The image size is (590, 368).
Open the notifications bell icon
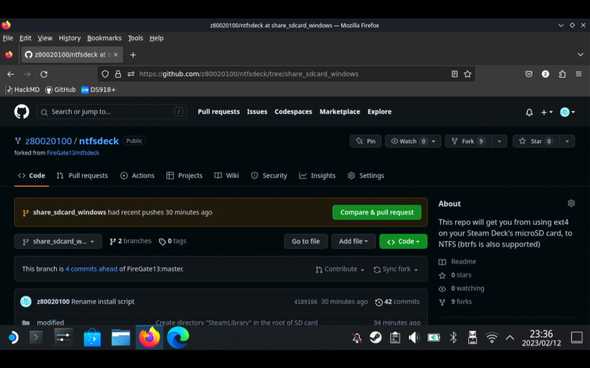pos(529,112)
